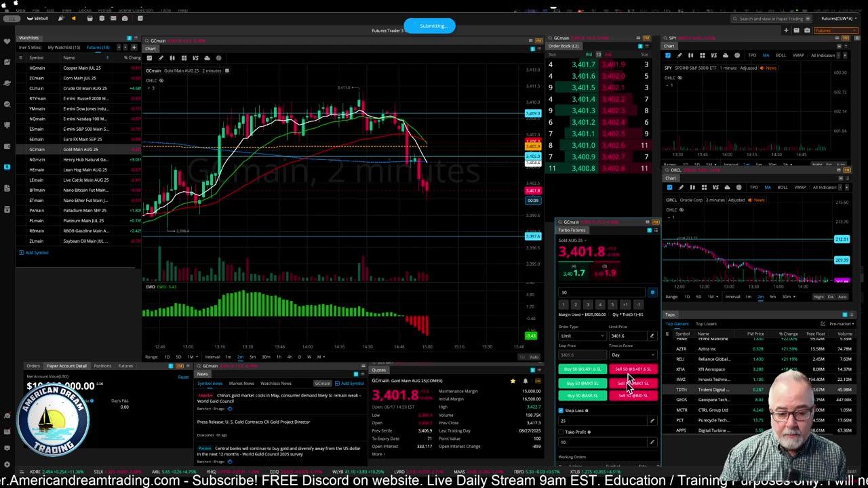Click the stop-loss value field showing 25
868x488 pixels.
602,421
